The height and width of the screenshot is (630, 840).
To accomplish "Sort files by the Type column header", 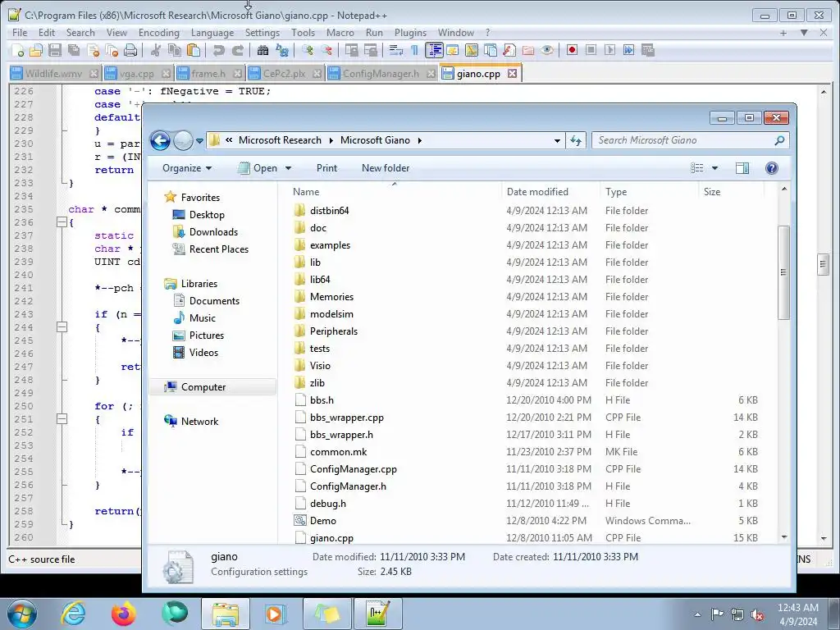I will pyautogui.click(x=649, y=192).
